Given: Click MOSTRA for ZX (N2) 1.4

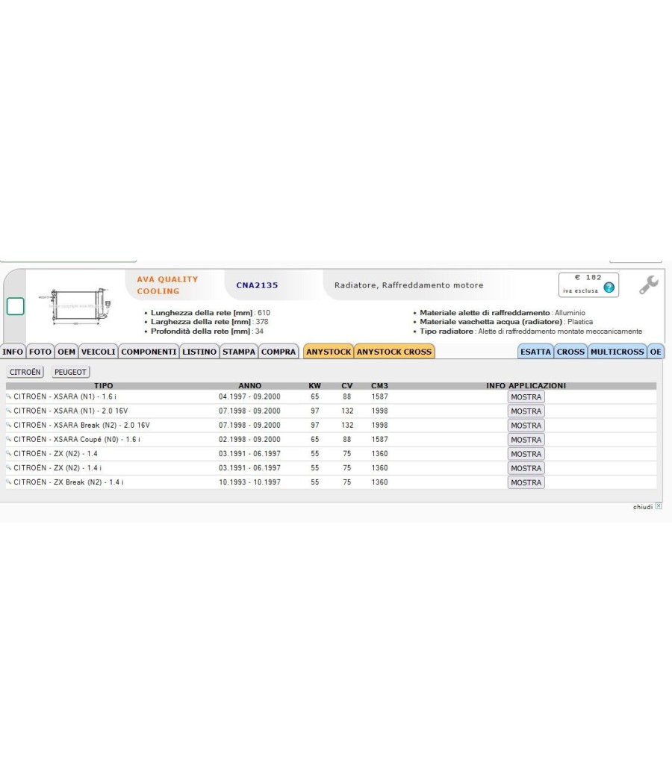Looking at the screenshot, I should click(x=526, y=453).
